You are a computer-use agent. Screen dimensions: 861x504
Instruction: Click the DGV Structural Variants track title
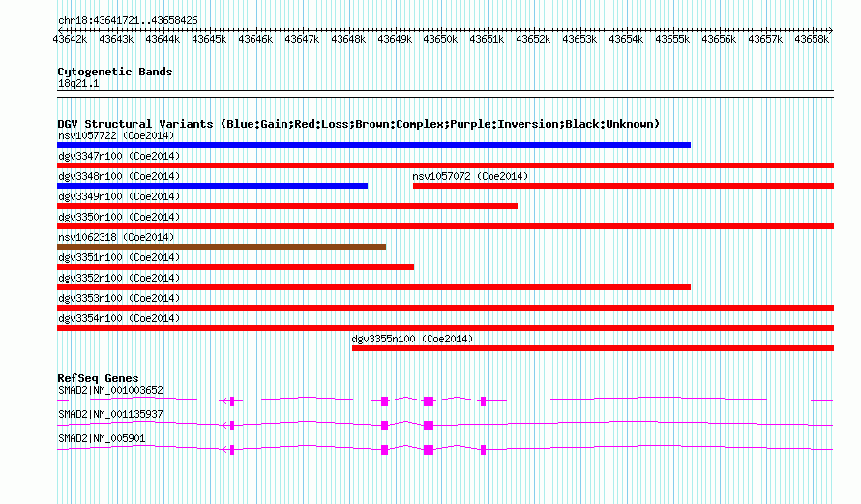359,124
